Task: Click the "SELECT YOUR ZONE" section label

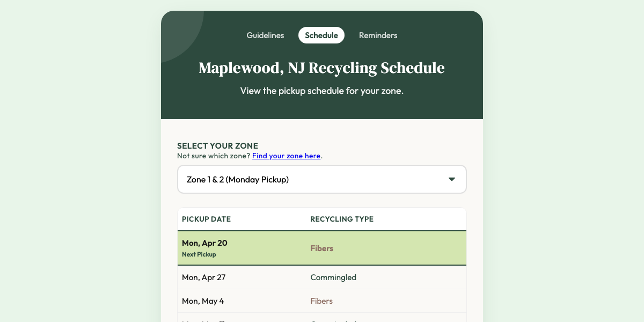Action: (x=217, y=145)
